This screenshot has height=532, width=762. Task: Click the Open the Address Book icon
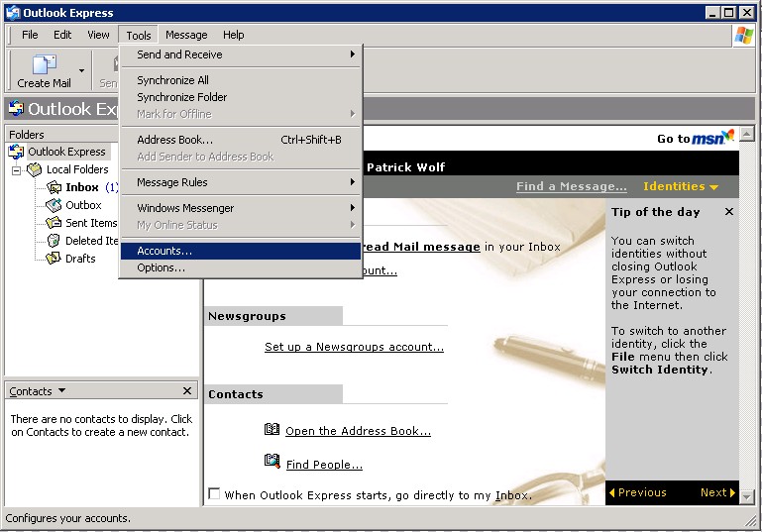(272, 430)
